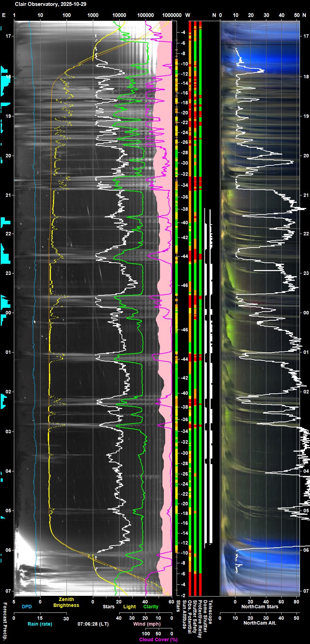Click the vertical Sun Altitude column label
This screenshot has height=644, width=310.
pyautogui.click(x=184, y=614)
